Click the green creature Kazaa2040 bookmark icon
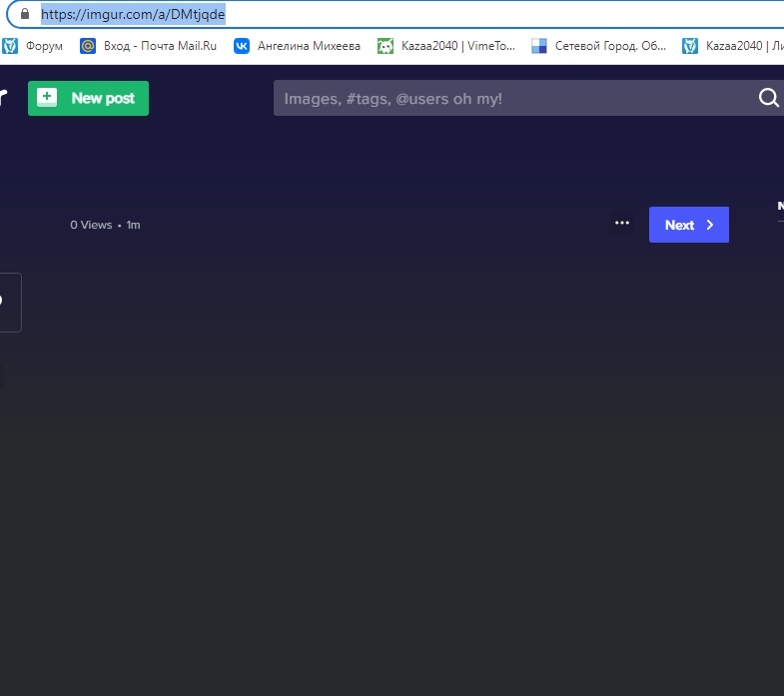 (x=386, y=45)
